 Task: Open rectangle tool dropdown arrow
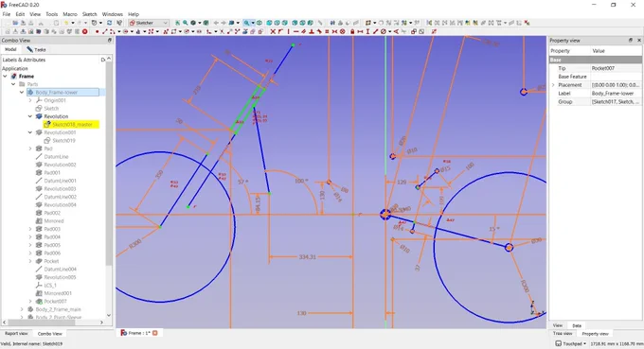180,31
